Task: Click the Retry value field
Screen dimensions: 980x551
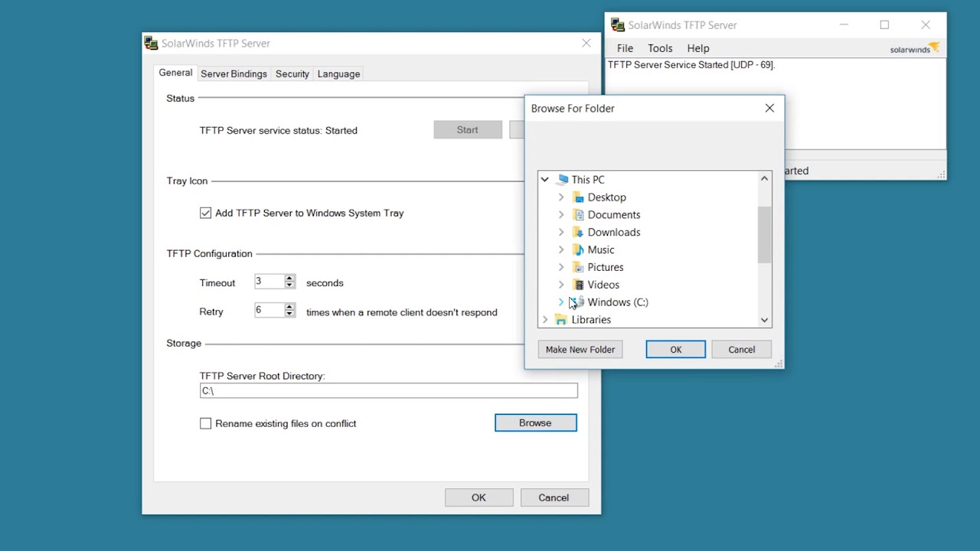Action: 269,311
